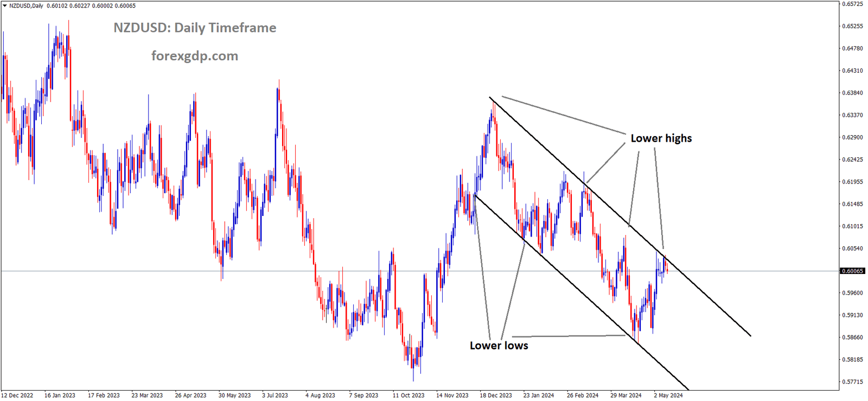Click the OHLC values 0.60102 0.60227 0.60002 0.60065

(x=91, y=6)
